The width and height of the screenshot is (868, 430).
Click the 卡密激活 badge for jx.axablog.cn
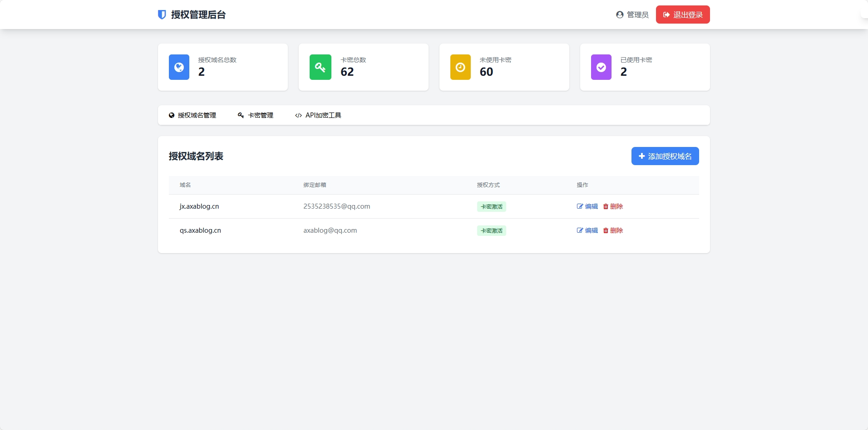point(491,207)
